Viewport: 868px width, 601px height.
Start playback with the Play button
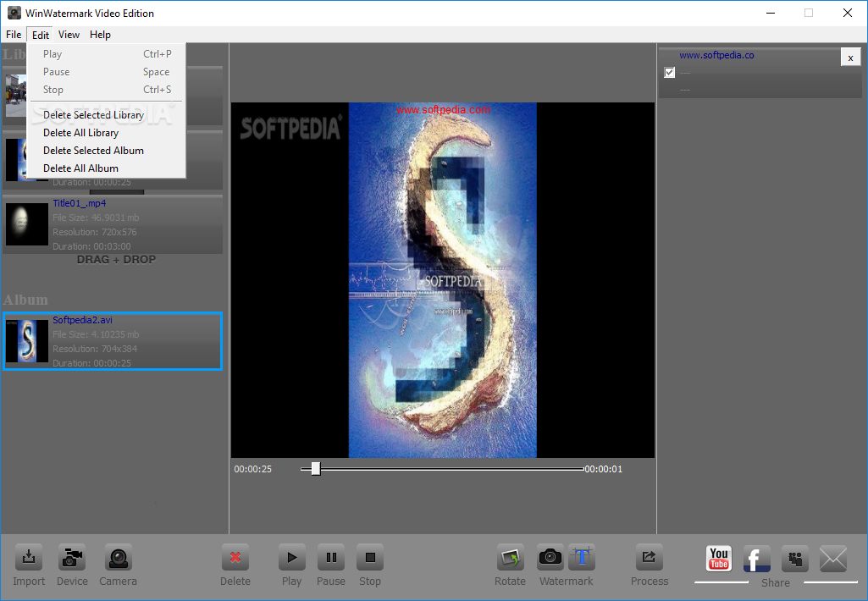pos(291,558)
